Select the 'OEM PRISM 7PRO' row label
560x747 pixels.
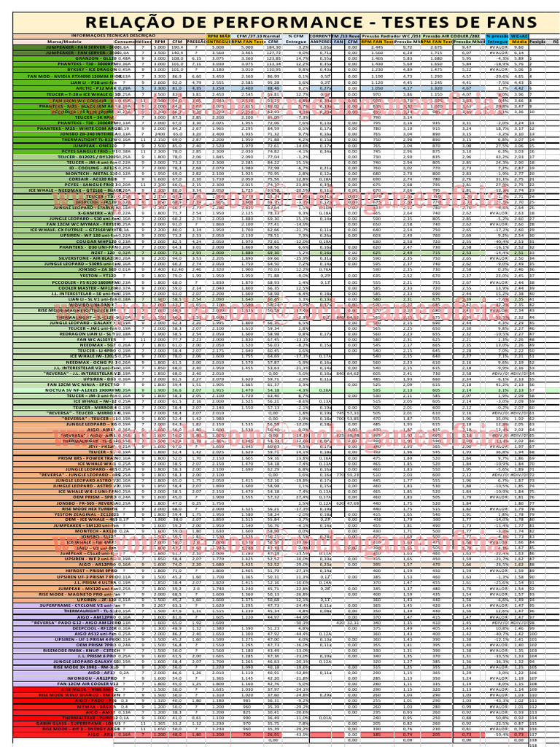(96, 645)
